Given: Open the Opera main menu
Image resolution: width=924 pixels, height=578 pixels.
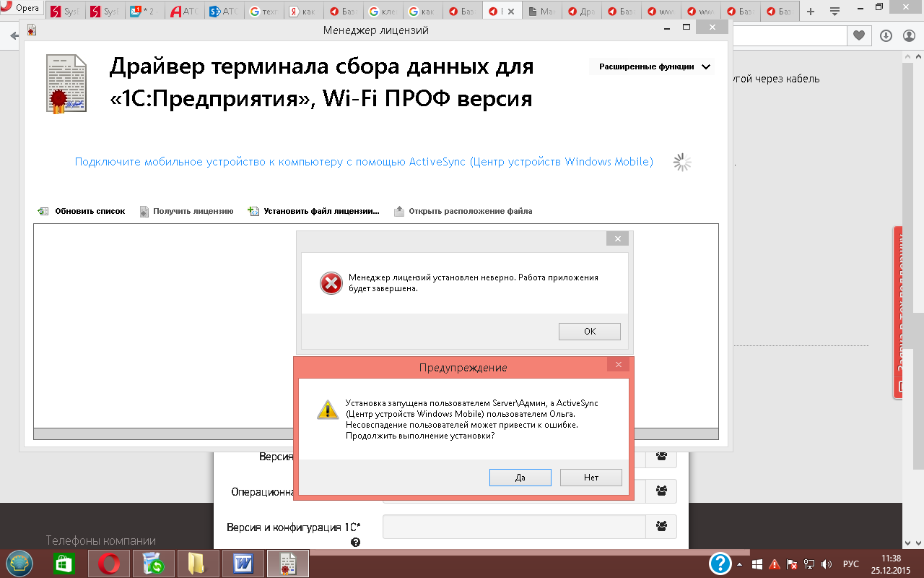Looking at the screenshot, I should click(22, 8).
